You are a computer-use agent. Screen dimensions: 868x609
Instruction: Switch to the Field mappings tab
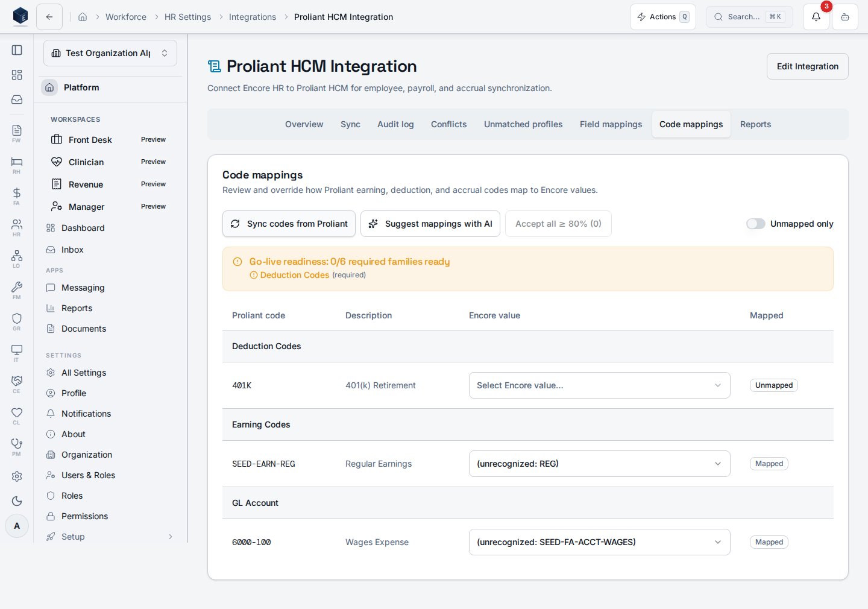pos(611,124)
